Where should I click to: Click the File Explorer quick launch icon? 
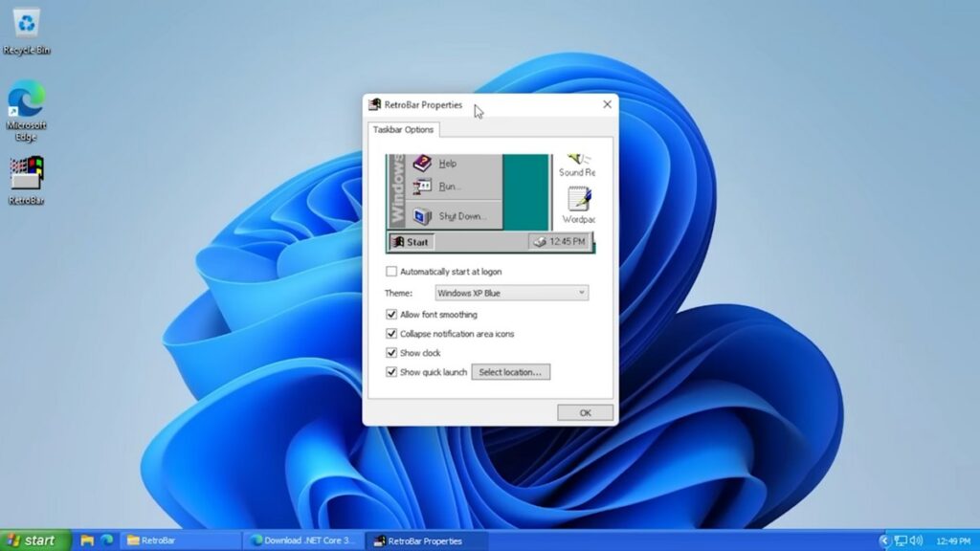pyautogui.click(x=87, y=540)
